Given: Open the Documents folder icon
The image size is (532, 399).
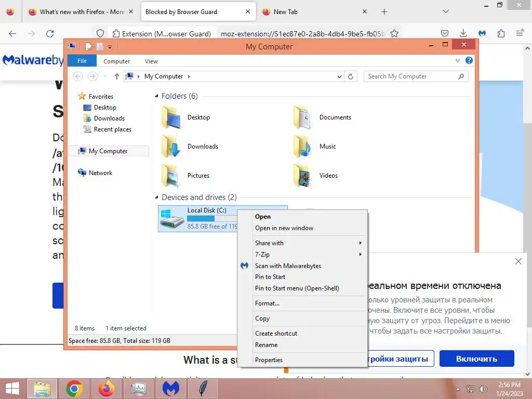Looking at the screenshot, I should point(302,117).
